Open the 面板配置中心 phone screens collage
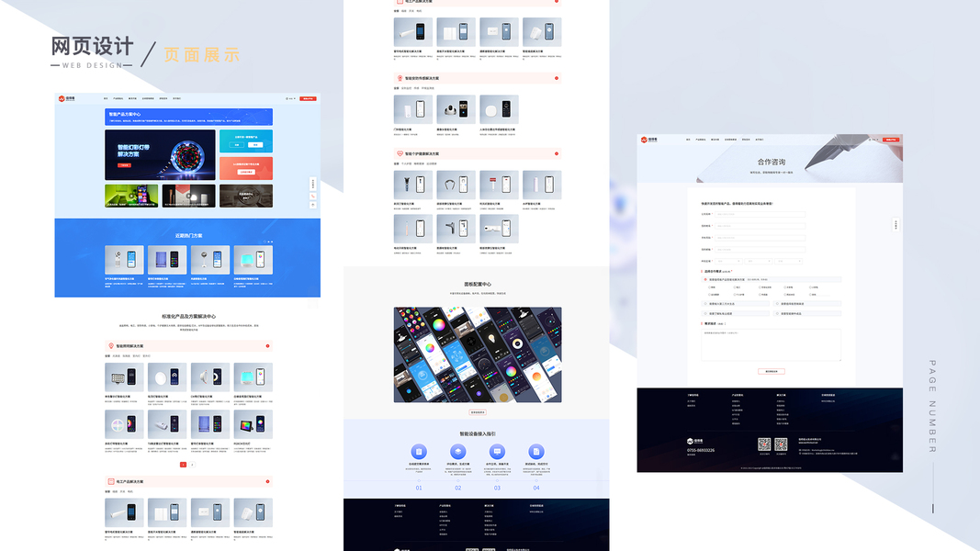The height and width of the screenshot is (551, 980). (x=478, y=354)
